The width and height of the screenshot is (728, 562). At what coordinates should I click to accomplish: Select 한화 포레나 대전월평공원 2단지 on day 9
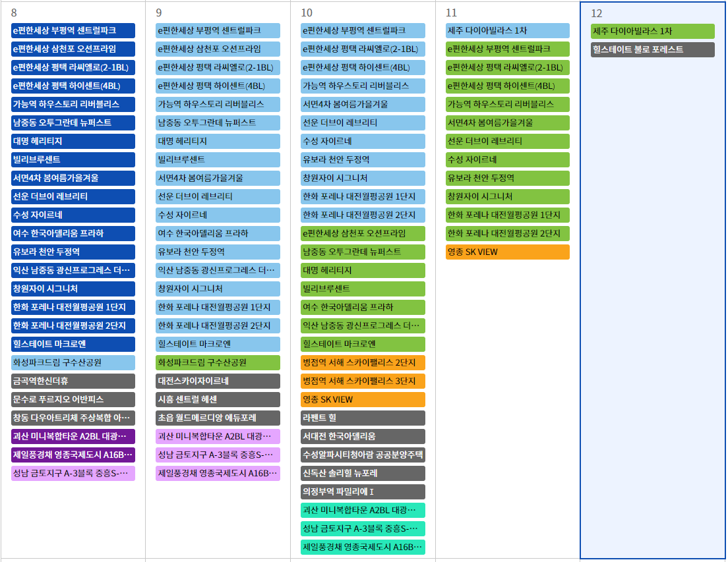point(218,325)
